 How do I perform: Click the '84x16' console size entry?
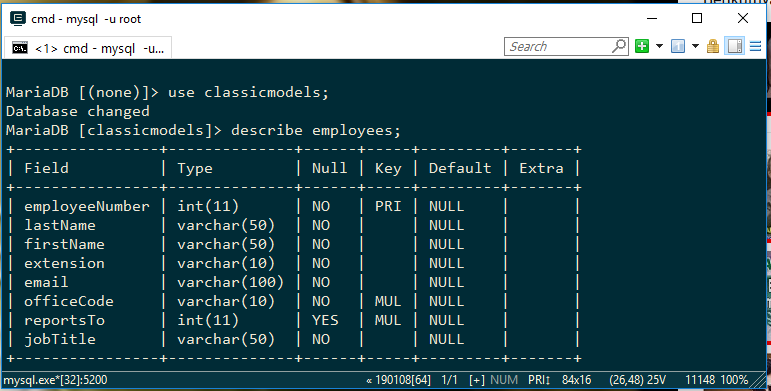pyautogui.click(x=577, y=380)
